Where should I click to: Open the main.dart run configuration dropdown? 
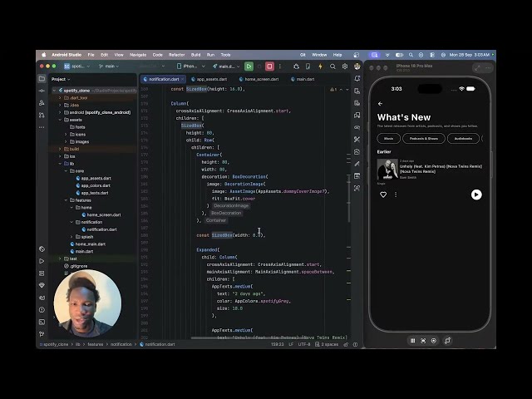[226, 66]
